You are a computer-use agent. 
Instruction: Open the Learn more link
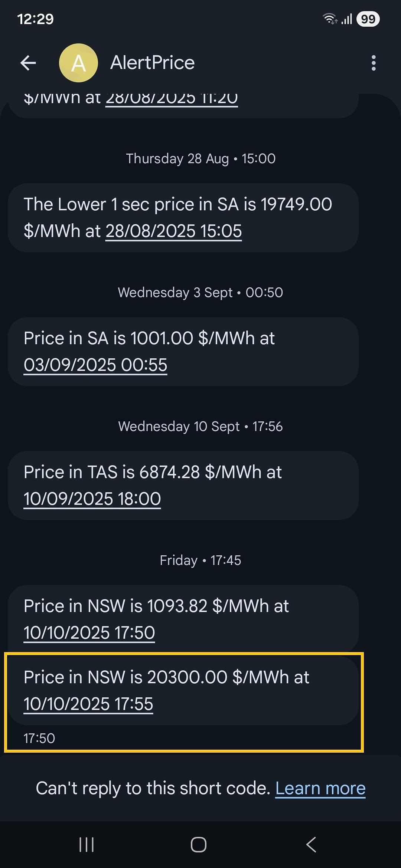(320, 788)
